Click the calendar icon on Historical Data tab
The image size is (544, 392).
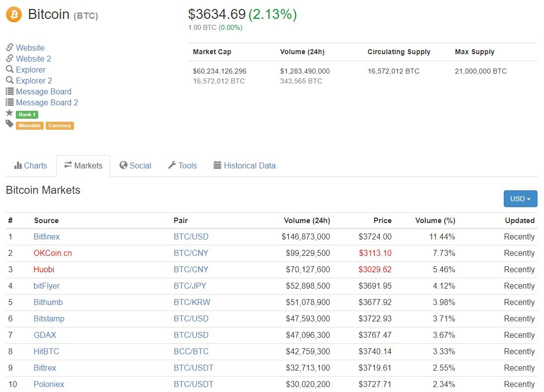(x=217, y=165)
